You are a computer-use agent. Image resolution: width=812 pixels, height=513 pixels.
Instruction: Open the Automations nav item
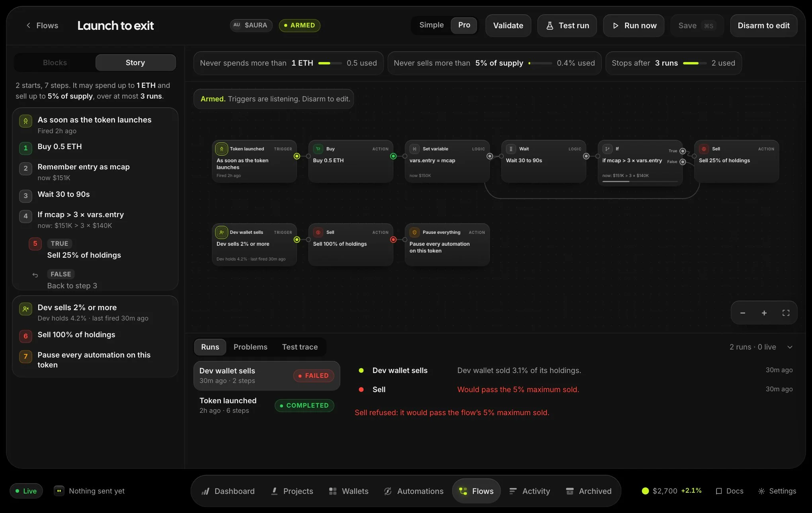[x=414, y=491]
